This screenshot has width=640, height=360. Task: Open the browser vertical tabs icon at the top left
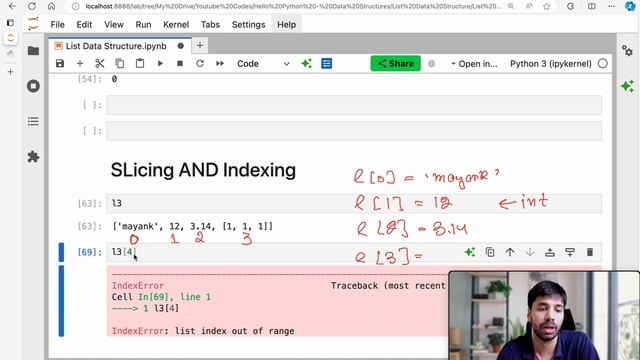(10, 22)
